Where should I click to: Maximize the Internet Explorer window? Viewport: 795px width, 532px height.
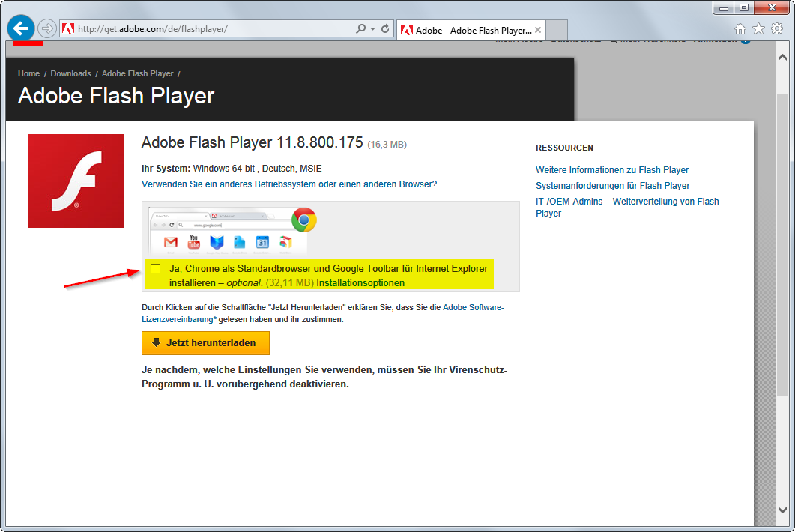(744, 7)
